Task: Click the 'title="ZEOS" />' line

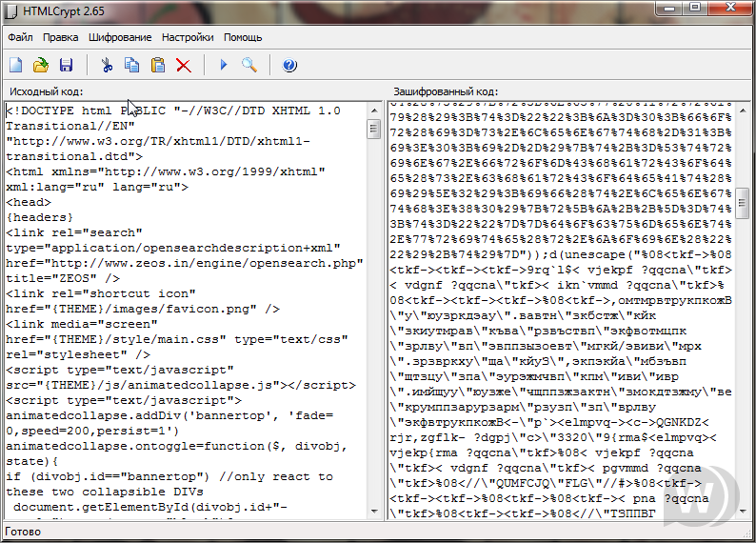Action: pyautogui.click(x=63, y=278)
